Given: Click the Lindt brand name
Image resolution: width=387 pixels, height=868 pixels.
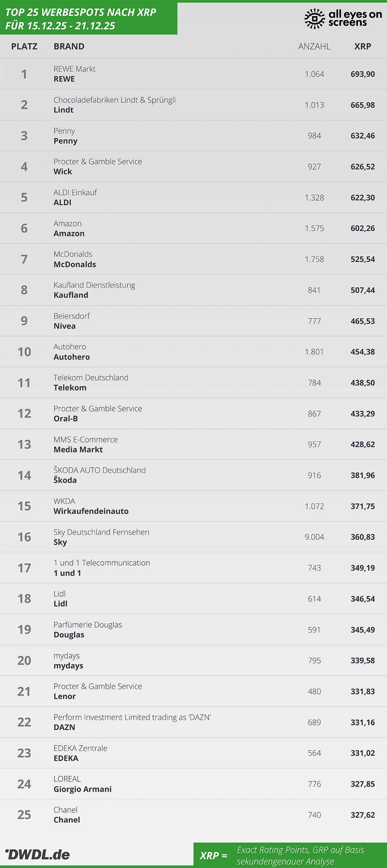Looking at the screenshot, I should 64,110.
